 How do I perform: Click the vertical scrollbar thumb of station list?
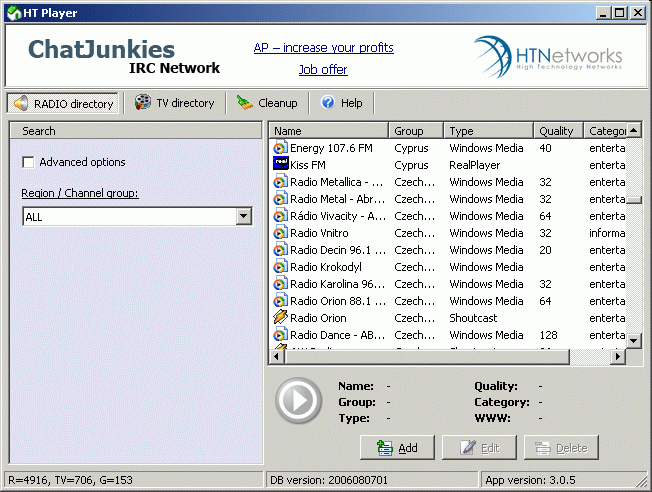(634, 200)
